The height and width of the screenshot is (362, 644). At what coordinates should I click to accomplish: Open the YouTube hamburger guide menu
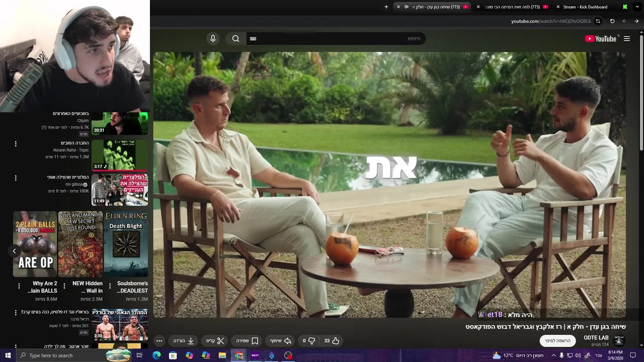pyautogui.click(x=627, y=39)
